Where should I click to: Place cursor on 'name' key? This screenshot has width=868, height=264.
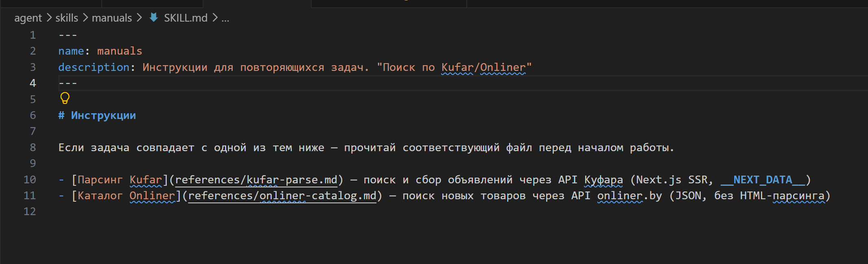[x=71, y=51]
